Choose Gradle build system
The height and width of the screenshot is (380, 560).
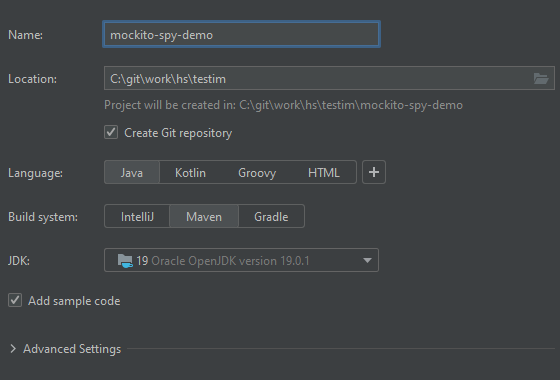(271, 216)
